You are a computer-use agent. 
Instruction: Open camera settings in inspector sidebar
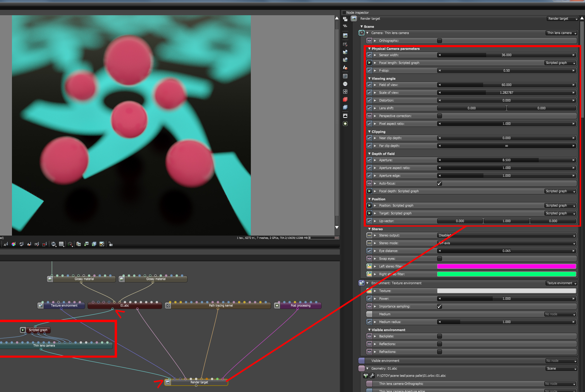point(345,44)
